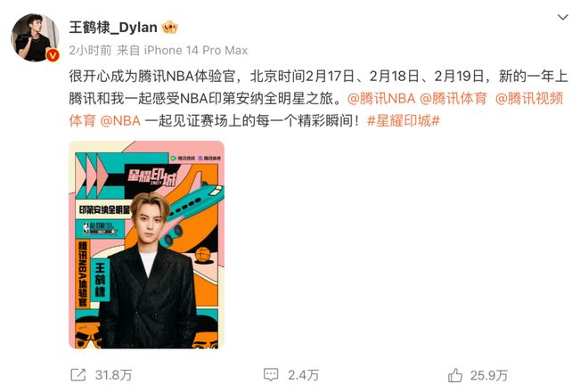
Task: Open the post options chevron menu
Action: coord(562,17)
